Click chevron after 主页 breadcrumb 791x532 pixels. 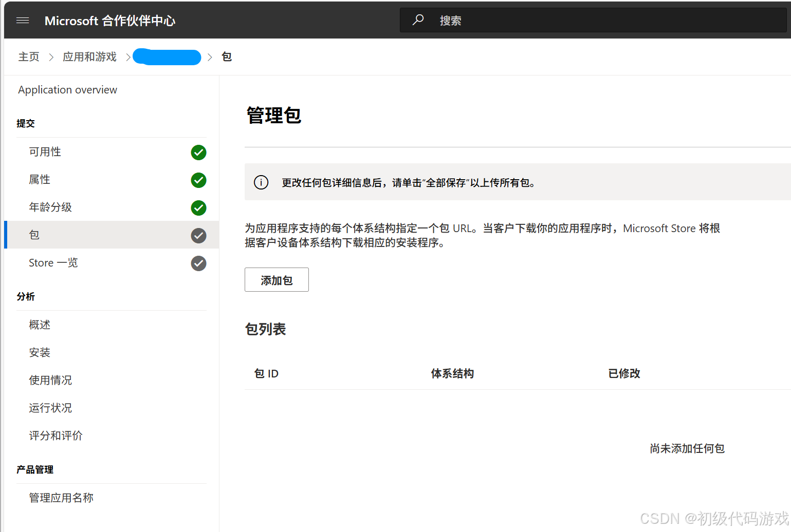click(51, 57)
